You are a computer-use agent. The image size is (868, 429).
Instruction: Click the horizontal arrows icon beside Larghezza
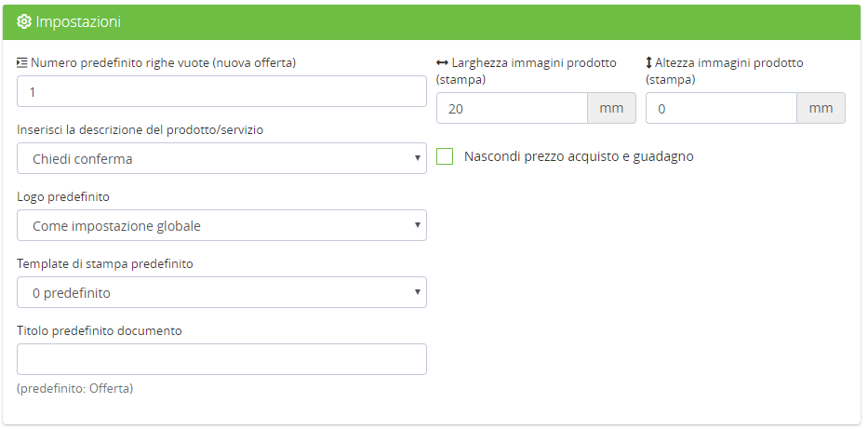442,63
